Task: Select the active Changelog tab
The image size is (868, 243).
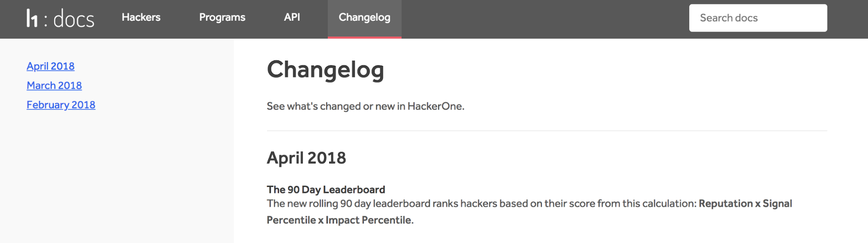Action: tap(364, 17)
